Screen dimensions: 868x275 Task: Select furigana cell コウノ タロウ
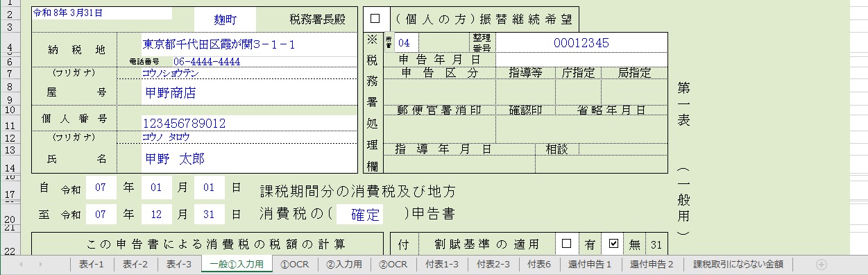[250, 137]
